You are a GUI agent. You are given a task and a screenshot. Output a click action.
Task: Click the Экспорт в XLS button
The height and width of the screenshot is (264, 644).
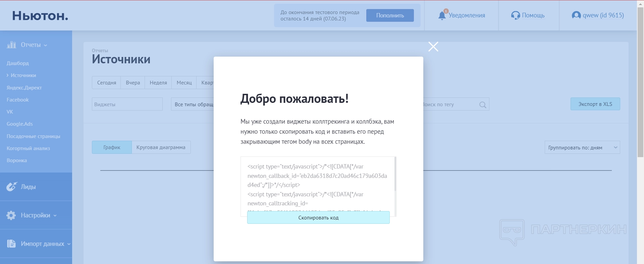coord(595,104)
